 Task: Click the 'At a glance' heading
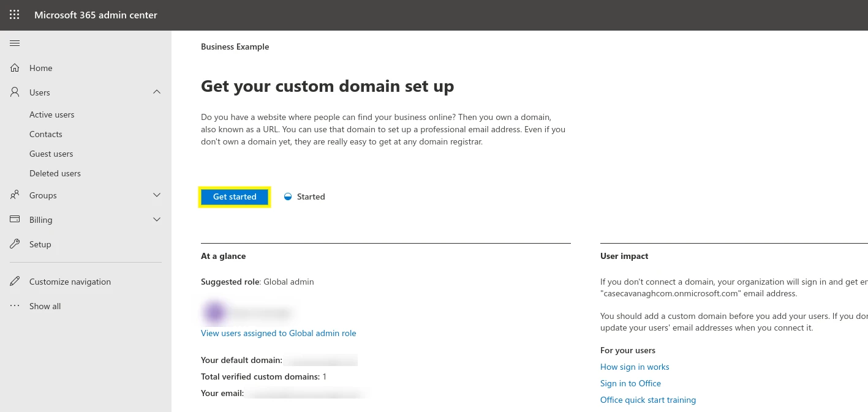[x=224, y=256]
